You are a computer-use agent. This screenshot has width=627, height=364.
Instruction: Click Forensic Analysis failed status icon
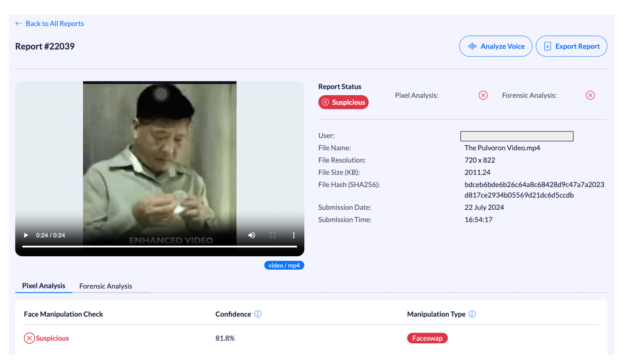point(590,95)
